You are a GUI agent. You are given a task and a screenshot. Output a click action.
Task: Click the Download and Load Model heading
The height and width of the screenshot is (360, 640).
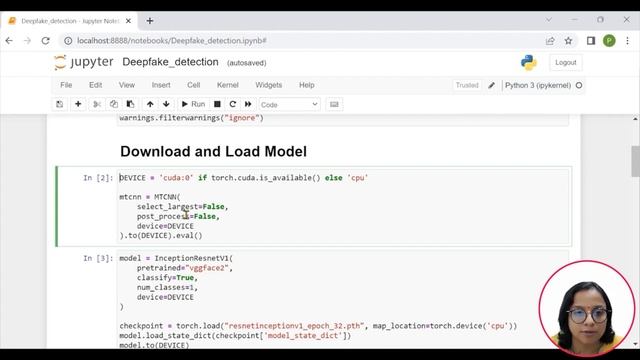213,151
